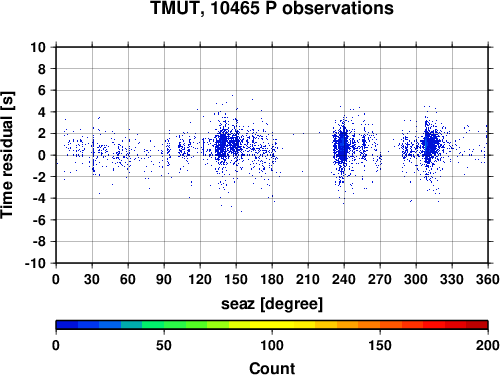
Task: Click the plot title 'TMUT, 10465 P observations'
Action: click(x=272, y=8)
